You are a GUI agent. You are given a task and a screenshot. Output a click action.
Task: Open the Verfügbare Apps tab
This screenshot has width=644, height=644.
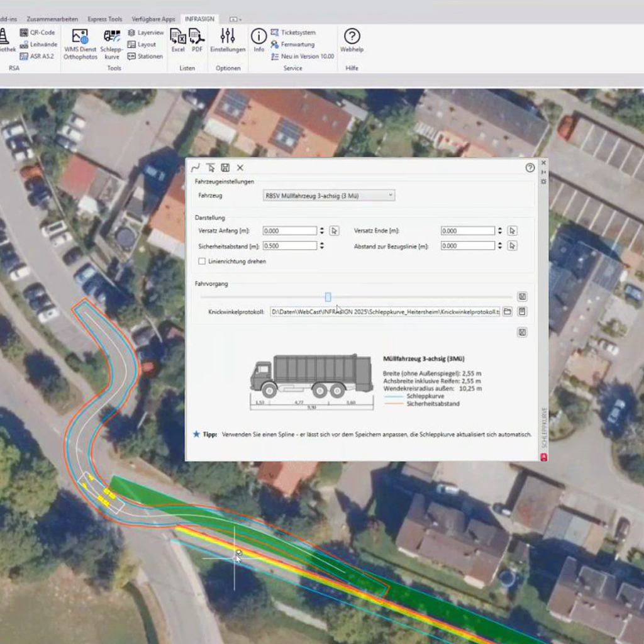tap(153, 19)
